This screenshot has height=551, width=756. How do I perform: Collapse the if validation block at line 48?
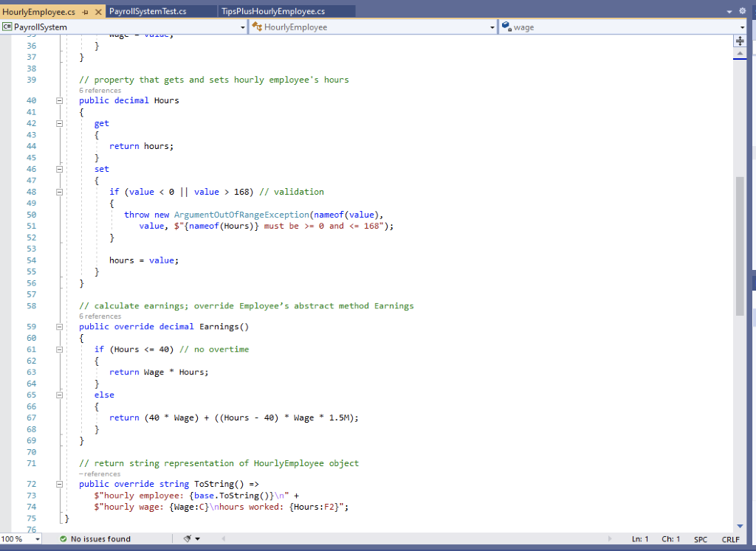59,192
